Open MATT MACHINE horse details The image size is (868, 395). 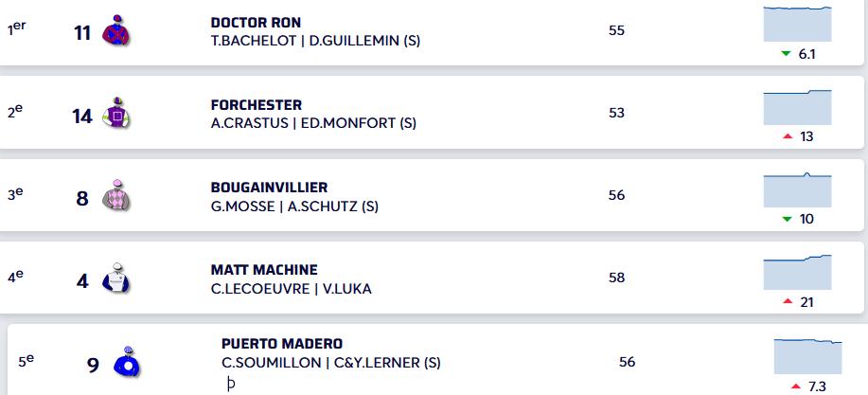pyautogui.click(x=264, y=270)
